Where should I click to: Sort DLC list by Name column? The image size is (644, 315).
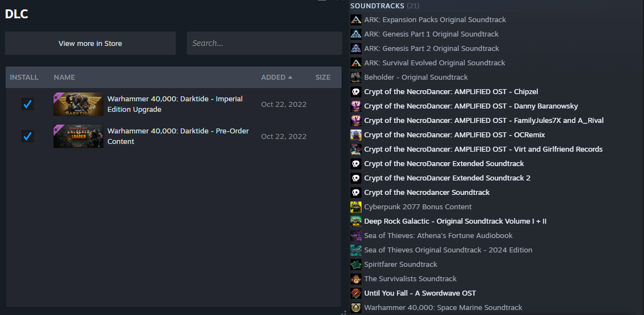tap(65, 78)
